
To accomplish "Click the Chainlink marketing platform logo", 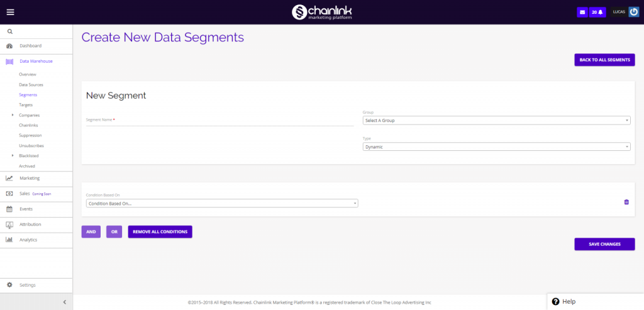I will pos(321,12).
